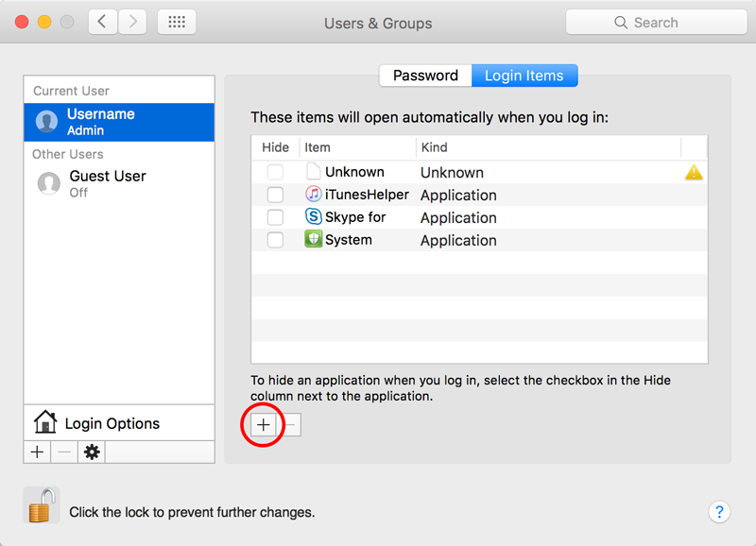This screenshot has height=546, width=756.
Task: Enable Hide checkbox for System item
Action: 275,240
